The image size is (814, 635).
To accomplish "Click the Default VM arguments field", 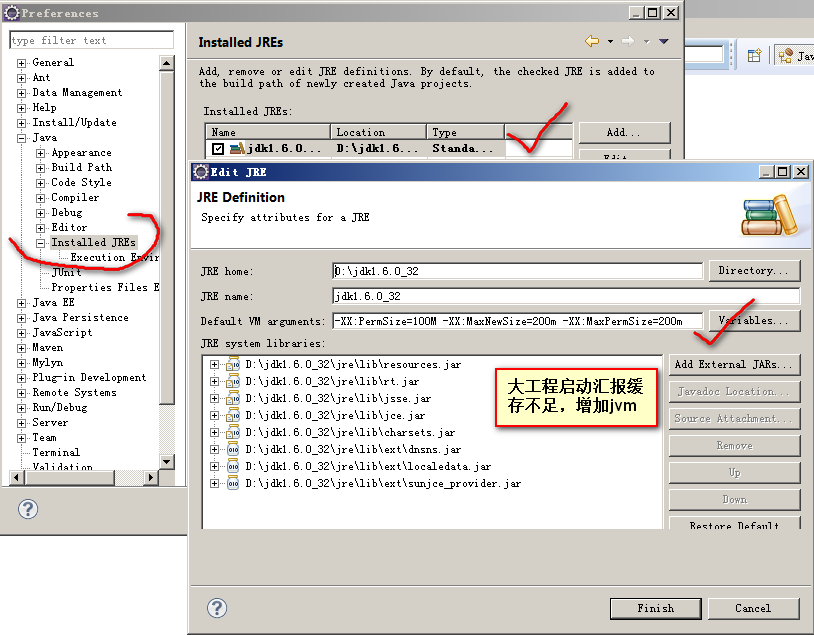I will [517, 322].
